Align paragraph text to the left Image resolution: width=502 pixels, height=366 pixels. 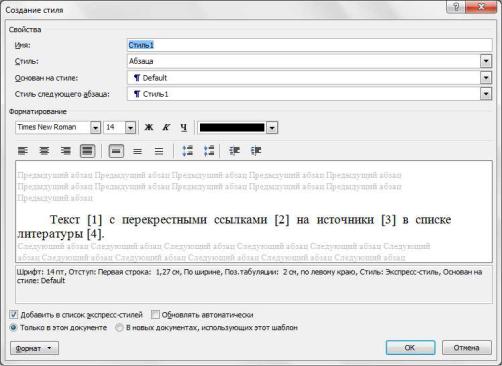tap(23, 151)
